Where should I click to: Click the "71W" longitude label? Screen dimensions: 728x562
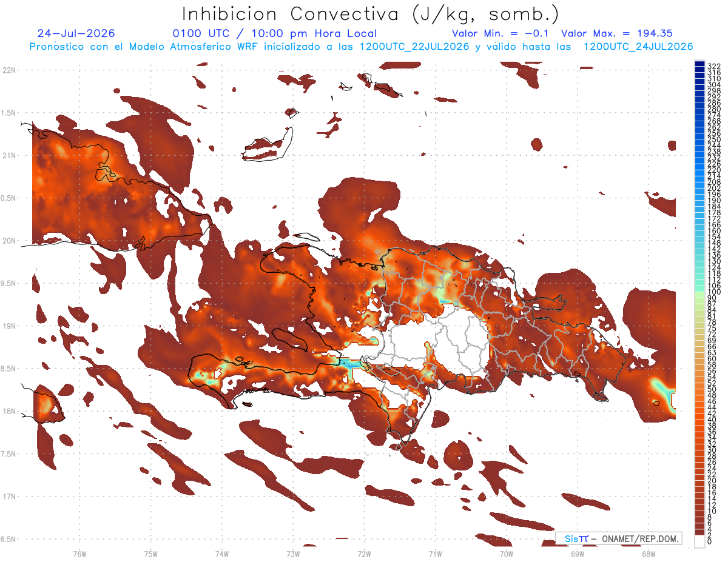pyautogui.click(x=435, y=554)
